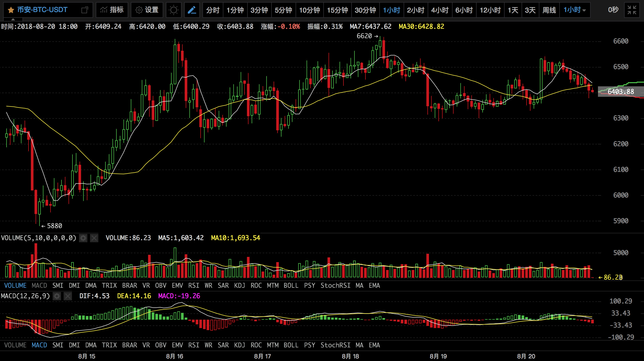Screen dimensions: 644x361
Task: Select EMA in the volume panel indicator row
Action: [374, 285]
